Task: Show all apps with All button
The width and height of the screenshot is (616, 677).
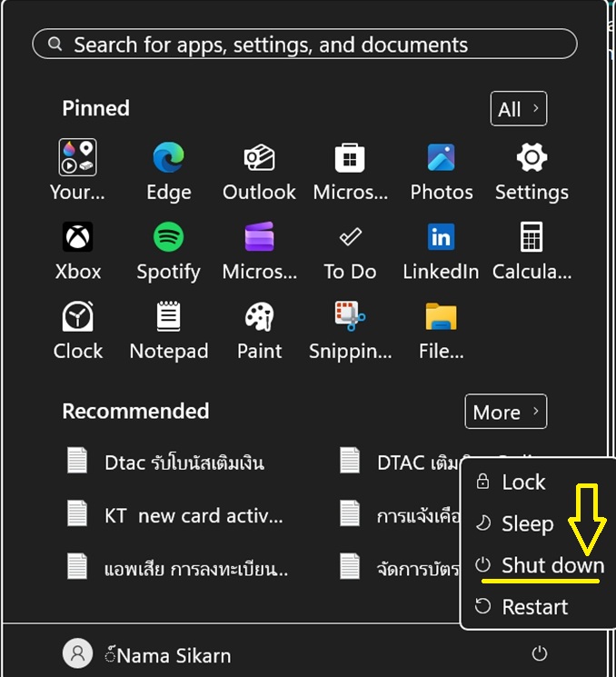Action: tap(519, 109)
